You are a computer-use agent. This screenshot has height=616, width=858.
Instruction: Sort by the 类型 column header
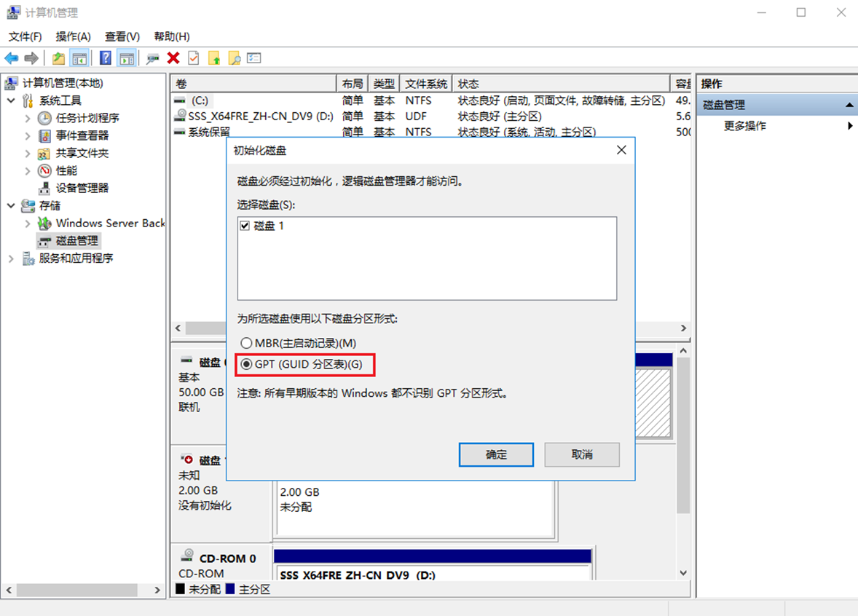(384, 84)
